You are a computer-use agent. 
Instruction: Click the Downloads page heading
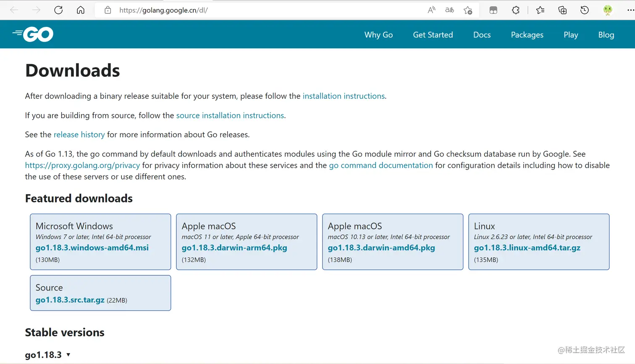point(73,70)
